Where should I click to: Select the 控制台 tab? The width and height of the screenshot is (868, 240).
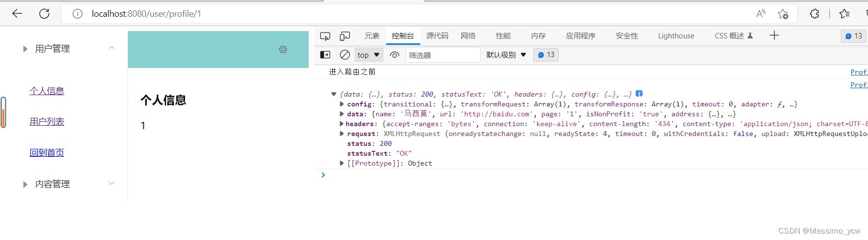403,36
